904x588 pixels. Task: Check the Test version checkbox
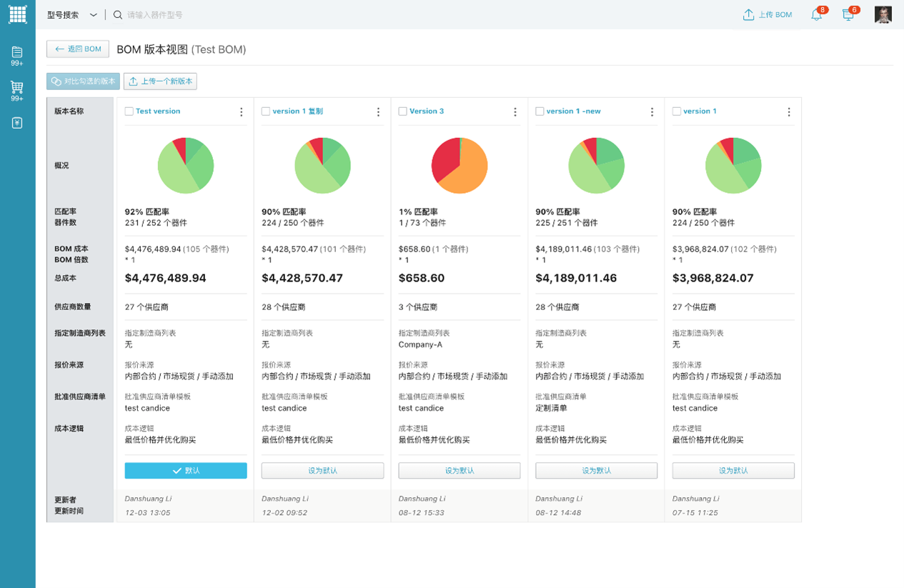pos(129,111)
